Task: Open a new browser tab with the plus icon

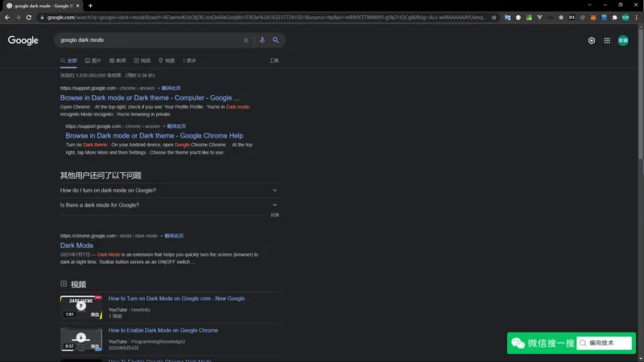Action: coord(90,6)
